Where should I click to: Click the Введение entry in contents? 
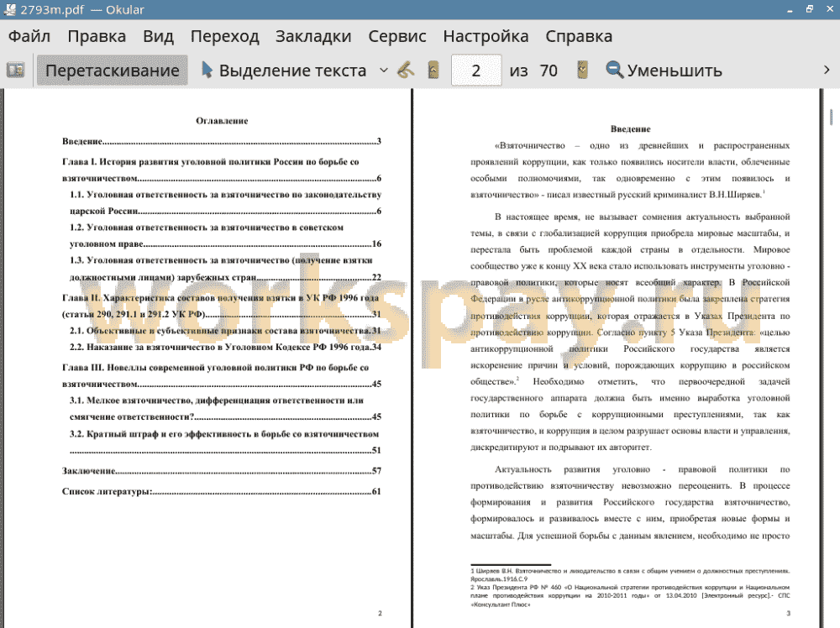tap(222, 141)
